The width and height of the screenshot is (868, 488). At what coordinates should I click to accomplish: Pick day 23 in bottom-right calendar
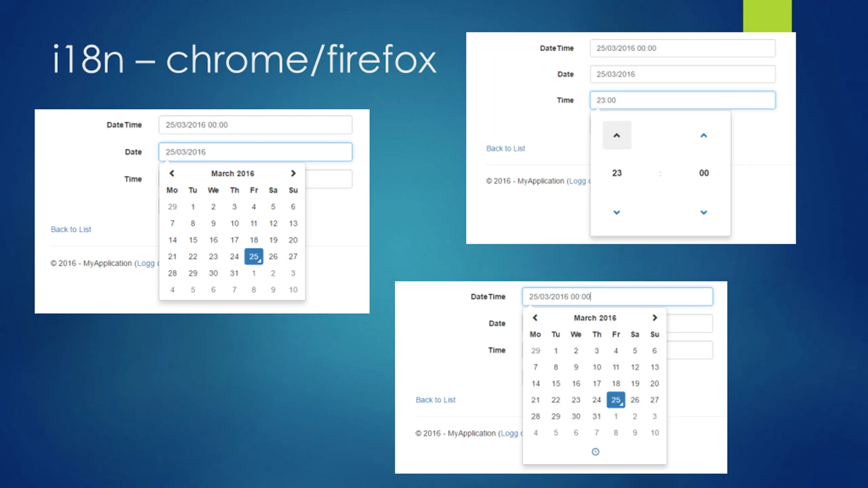pos(576,400)
